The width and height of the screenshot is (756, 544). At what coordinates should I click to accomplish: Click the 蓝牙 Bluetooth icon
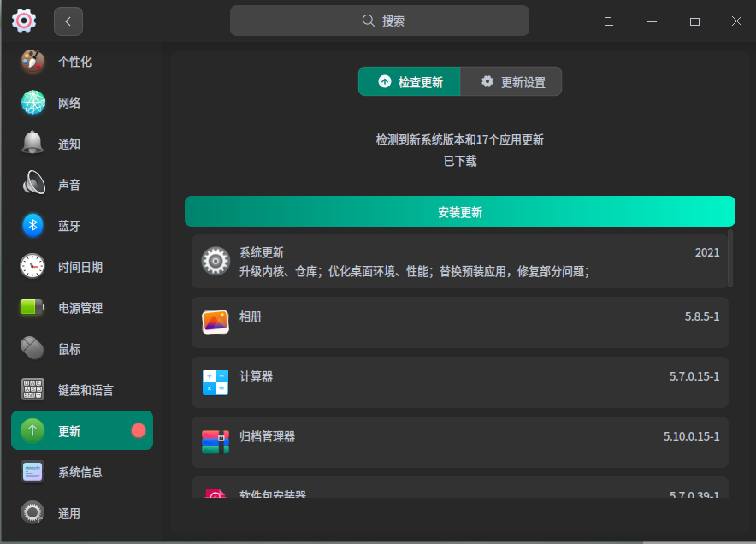click(x=32, y=225)
